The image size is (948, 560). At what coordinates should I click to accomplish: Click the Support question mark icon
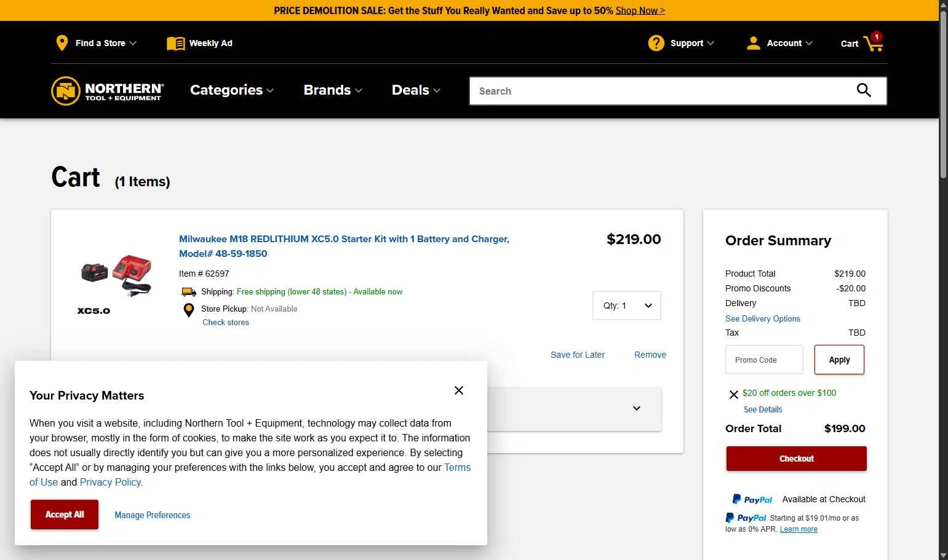click(x=656, y=43)
